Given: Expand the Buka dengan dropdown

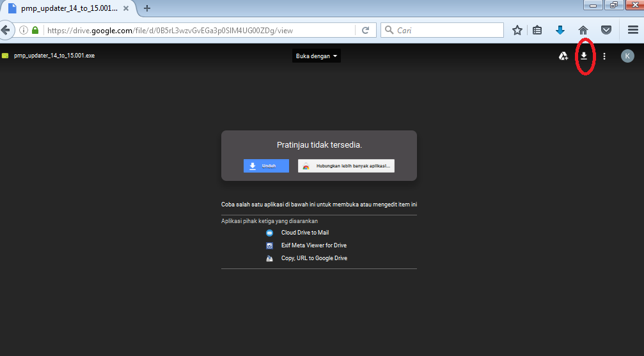Looking at the screenshot, I should point(317,56).
